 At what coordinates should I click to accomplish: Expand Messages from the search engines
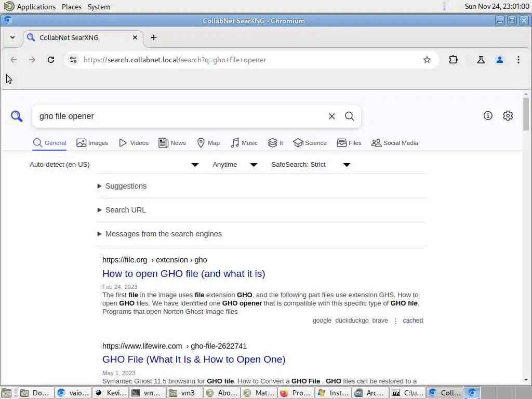point(159,234)
